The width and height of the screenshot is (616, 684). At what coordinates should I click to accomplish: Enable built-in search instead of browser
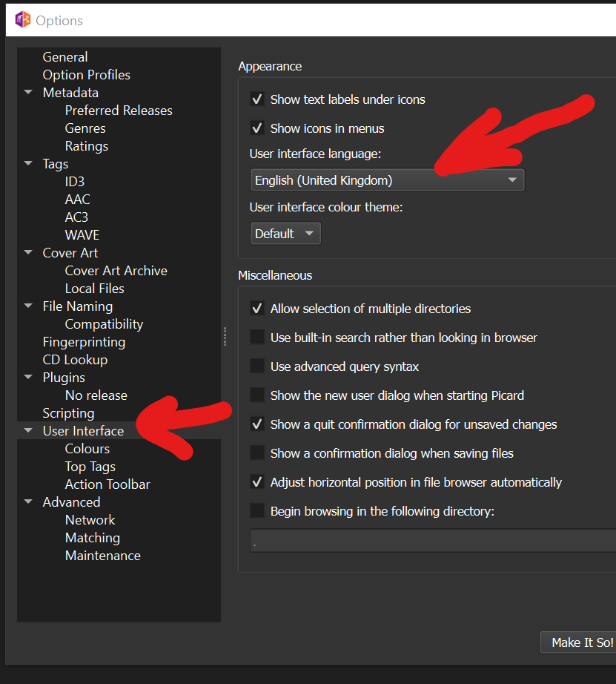coord(257,338)
